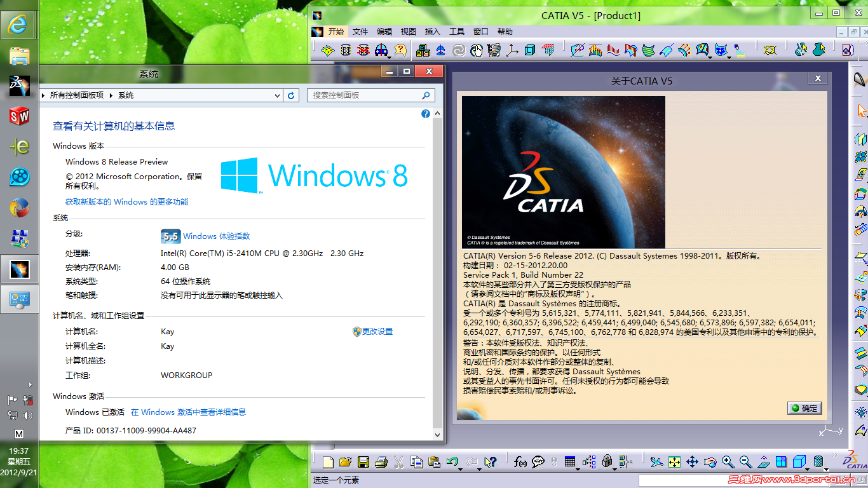868x488 pixels.
Task: Open the Windows 体验指数 link
Action: [217, 236]
